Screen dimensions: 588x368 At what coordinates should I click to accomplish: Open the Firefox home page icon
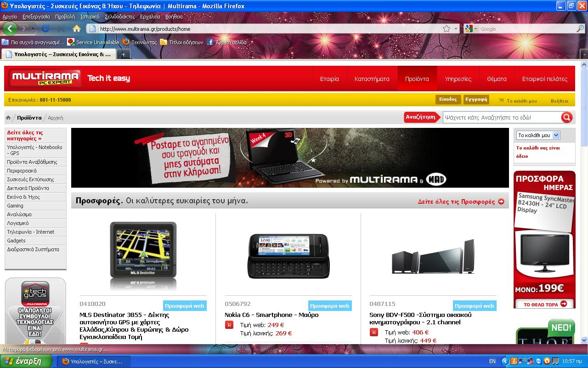click(77, 29)
